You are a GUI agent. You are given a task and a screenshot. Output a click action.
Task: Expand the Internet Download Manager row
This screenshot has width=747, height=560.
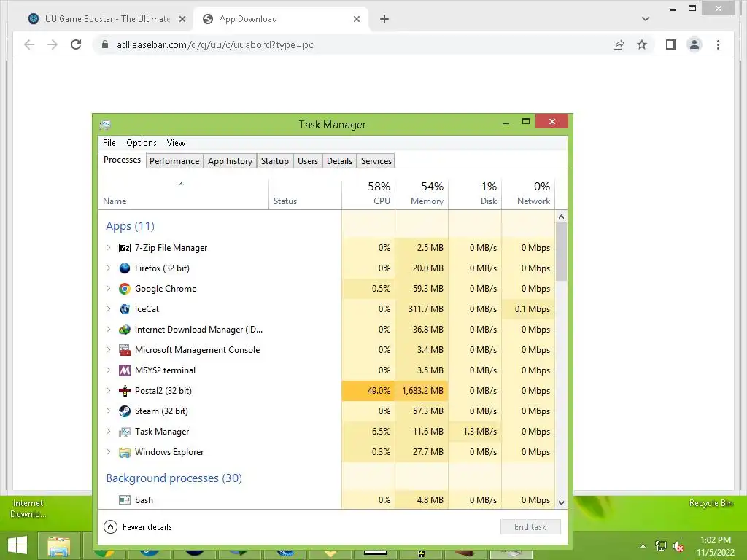click(x=108, y=330)
